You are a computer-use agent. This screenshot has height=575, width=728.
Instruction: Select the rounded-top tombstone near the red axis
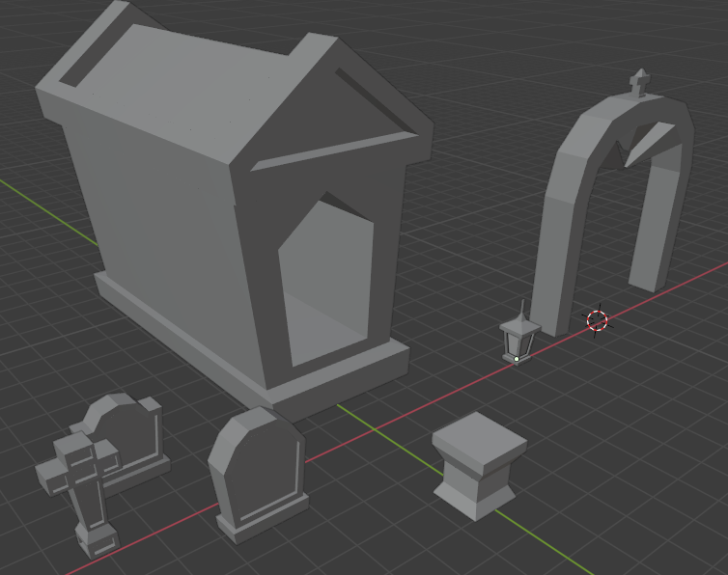(258, 474)
